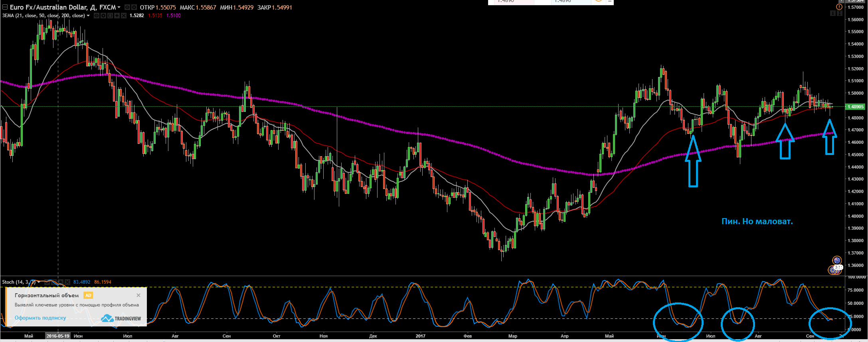
Task: Click the Stoch (14, 3, 3) indicator title
Action: 19,282
